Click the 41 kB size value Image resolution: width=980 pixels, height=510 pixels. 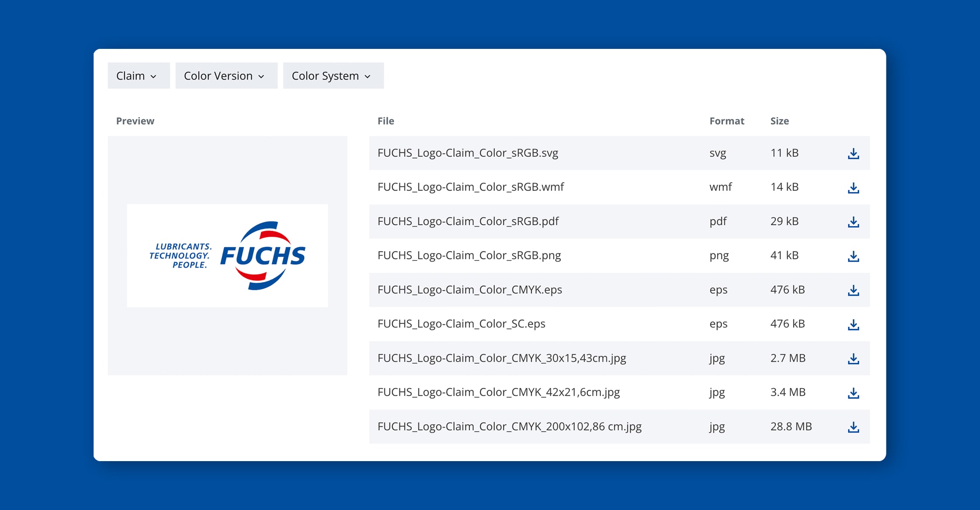784,255
